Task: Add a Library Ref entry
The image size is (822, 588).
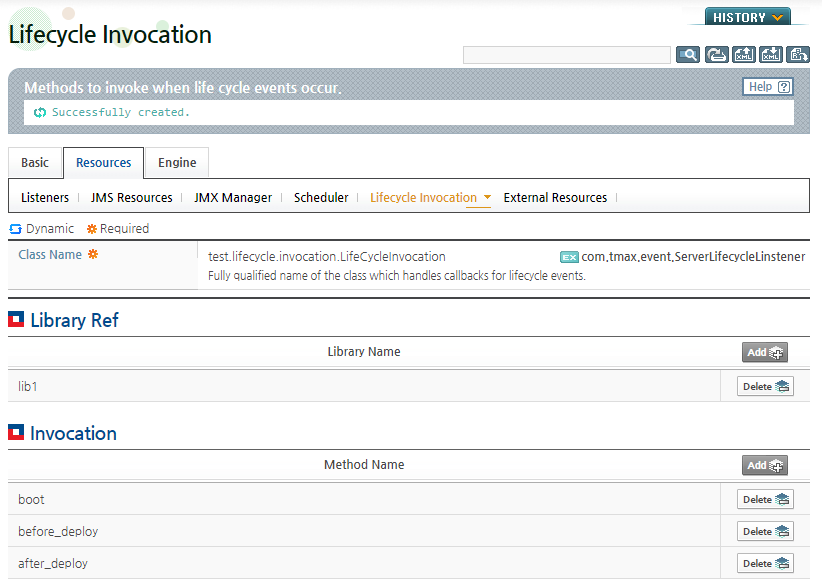Action: click(x=765, y=352)
